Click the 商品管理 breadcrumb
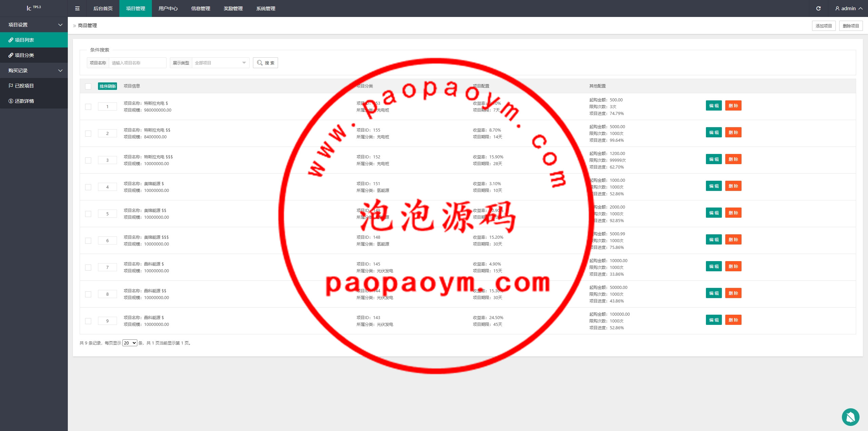 87,25
